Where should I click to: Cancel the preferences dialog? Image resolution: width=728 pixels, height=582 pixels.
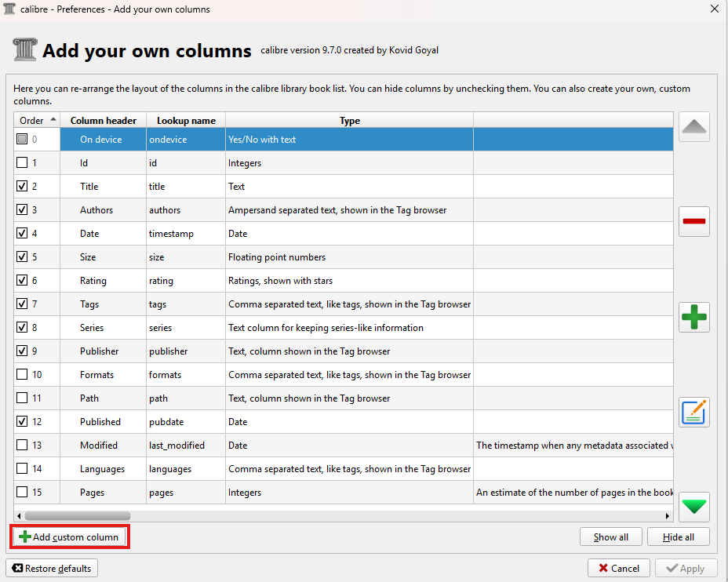pos(618,568)
